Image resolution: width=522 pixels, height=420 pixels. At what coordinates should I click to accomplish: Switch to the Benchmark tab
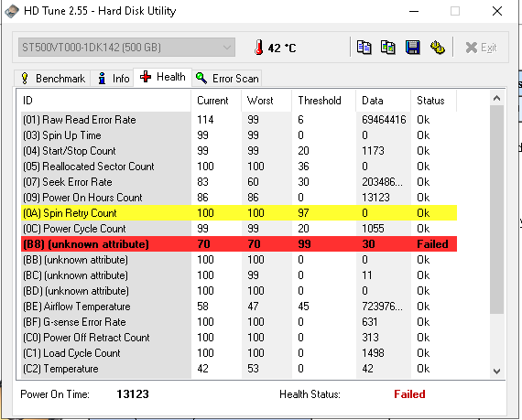(52, 79)
